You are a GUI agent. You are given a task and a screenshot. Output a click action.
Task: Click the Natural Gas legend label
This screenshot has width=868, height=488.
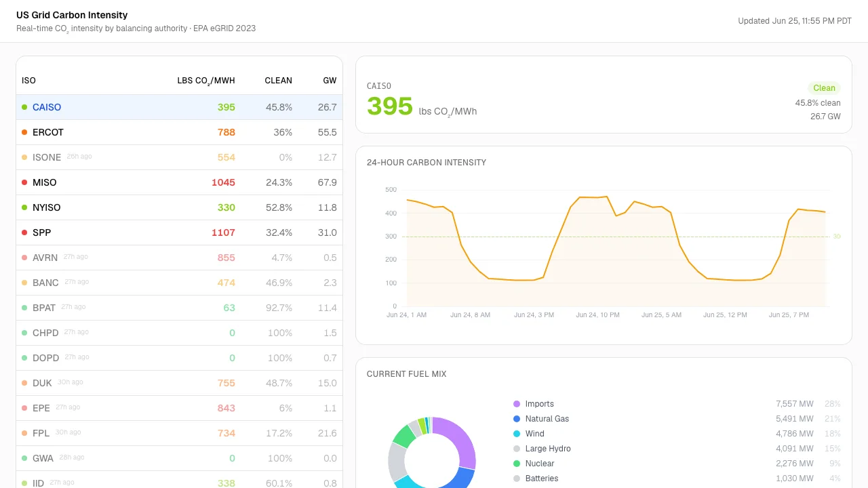(x=547, y=419)
